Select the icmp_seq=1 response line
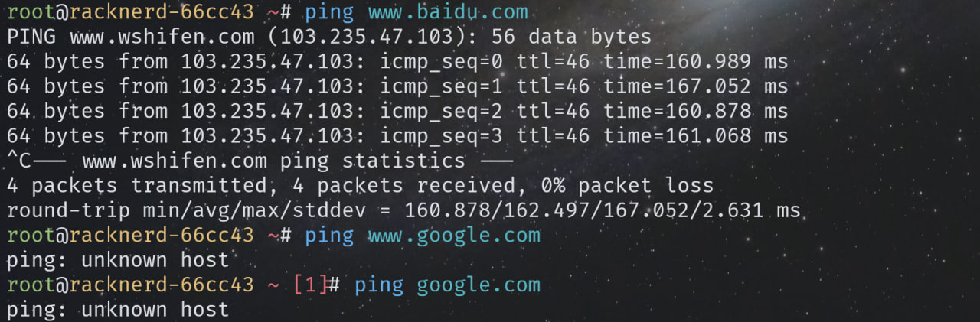 click(397, 86)
